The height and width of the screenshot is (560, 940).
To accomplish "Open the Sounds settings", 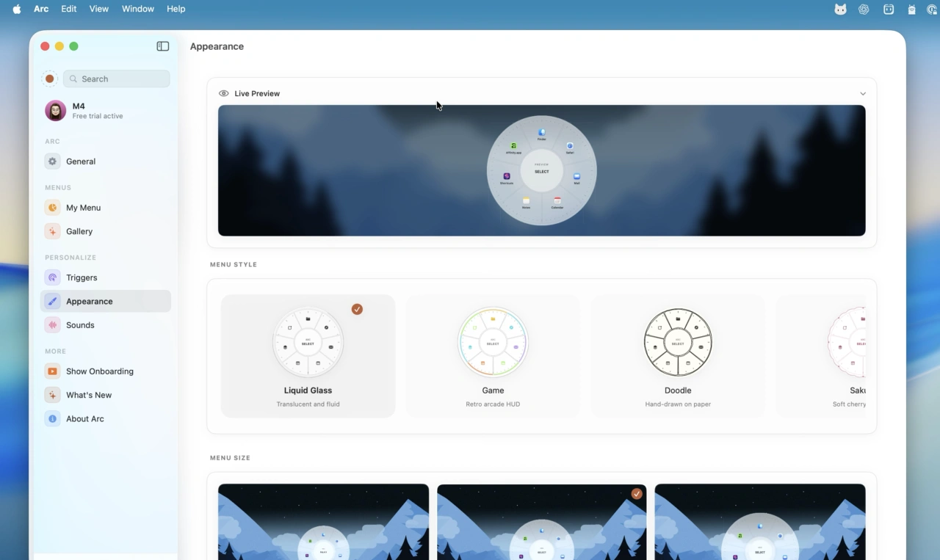I will click(x=106, y=325).
